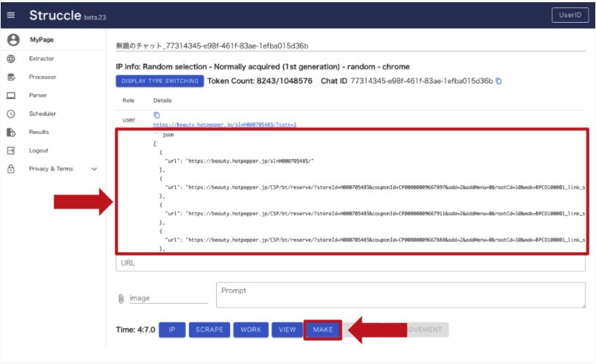596x364 pixels.
Task: Go to Parser section
Action: click(37, 95)
